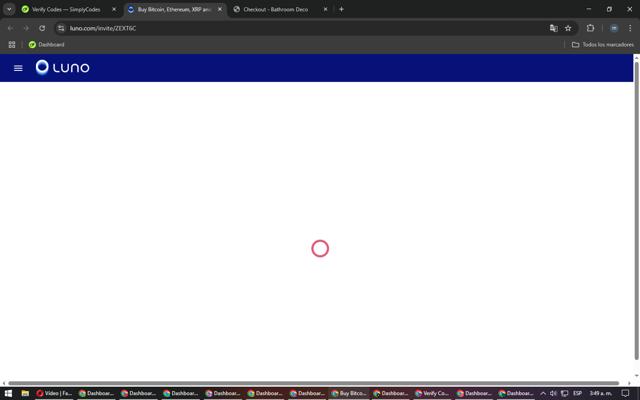
Task: Switch to the Verify Co... taskbar window
Action: [x=433, y=393]
